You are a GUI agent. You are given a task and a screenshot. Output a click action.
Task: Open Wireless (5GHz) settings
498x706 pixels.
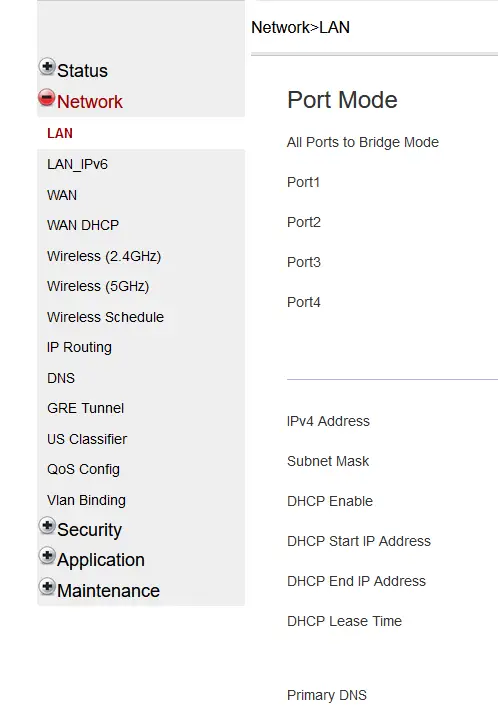(98, 286)
